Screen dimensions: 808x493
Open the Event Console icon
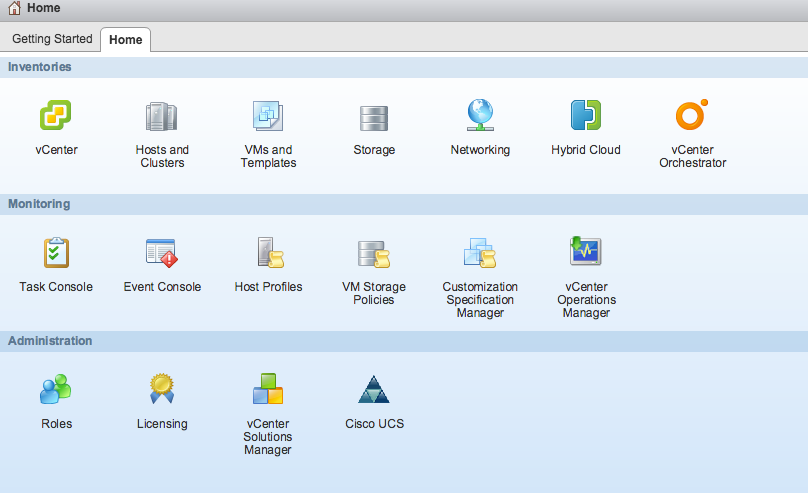point(162,253)
